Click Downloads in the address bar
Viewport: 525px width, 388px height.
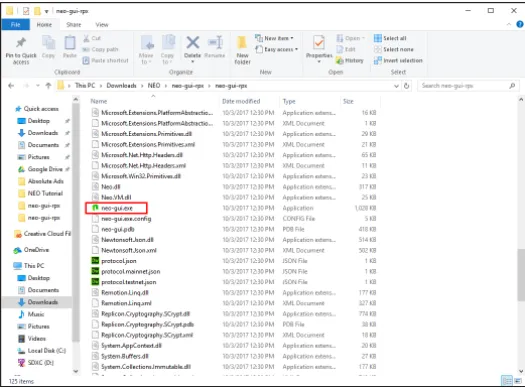pyautogui.click(x=121, y=86)
